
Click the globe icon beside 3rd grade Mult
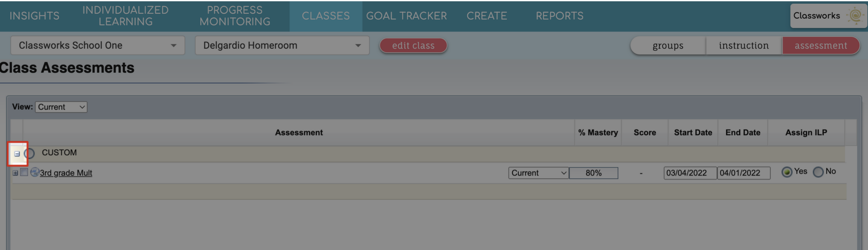pyautogui.click(x=35, y=172)
